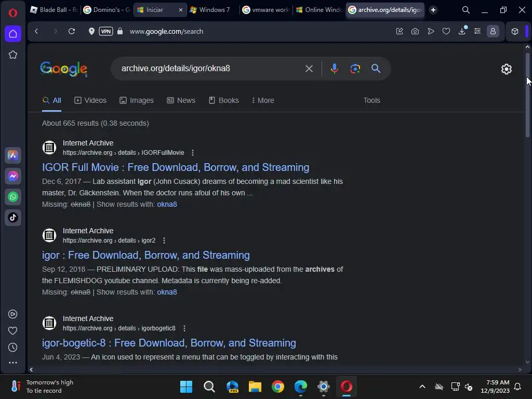532x399 pixels.
Task: Reload the current page
Action: pyautogui.click(x=72, y=31)
